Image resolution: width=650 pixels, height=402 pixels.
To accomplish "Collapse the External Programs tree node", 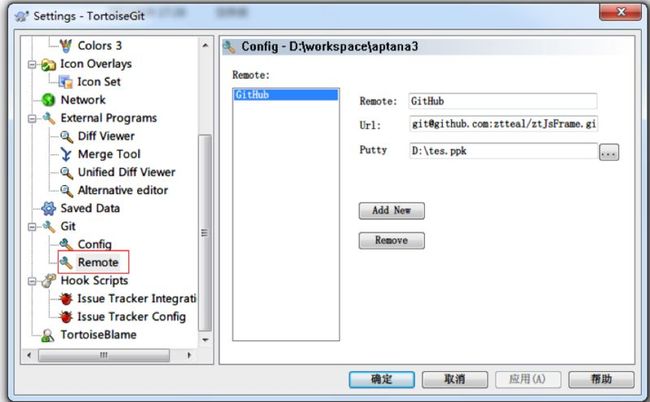I will point(32,119).
